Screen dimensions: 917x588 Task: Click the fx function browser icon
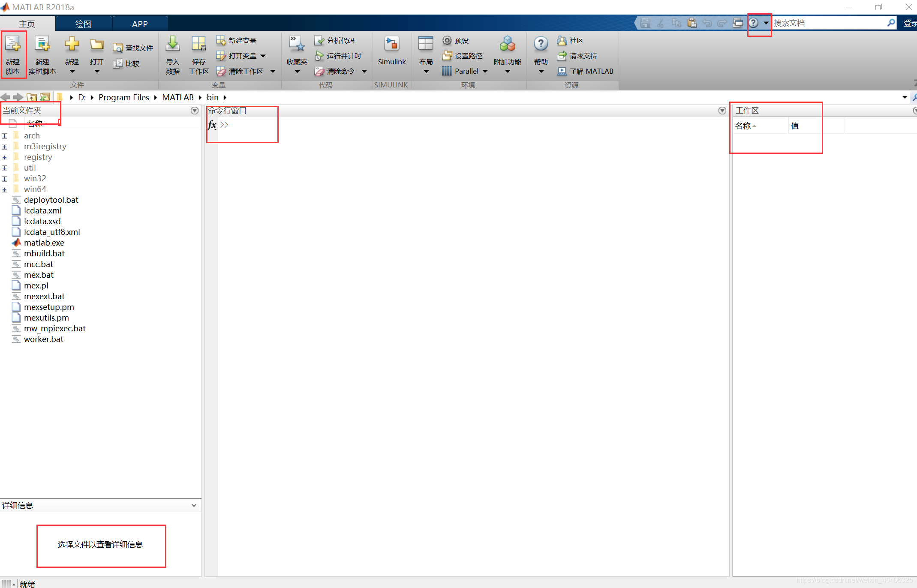tap(212, 125)
